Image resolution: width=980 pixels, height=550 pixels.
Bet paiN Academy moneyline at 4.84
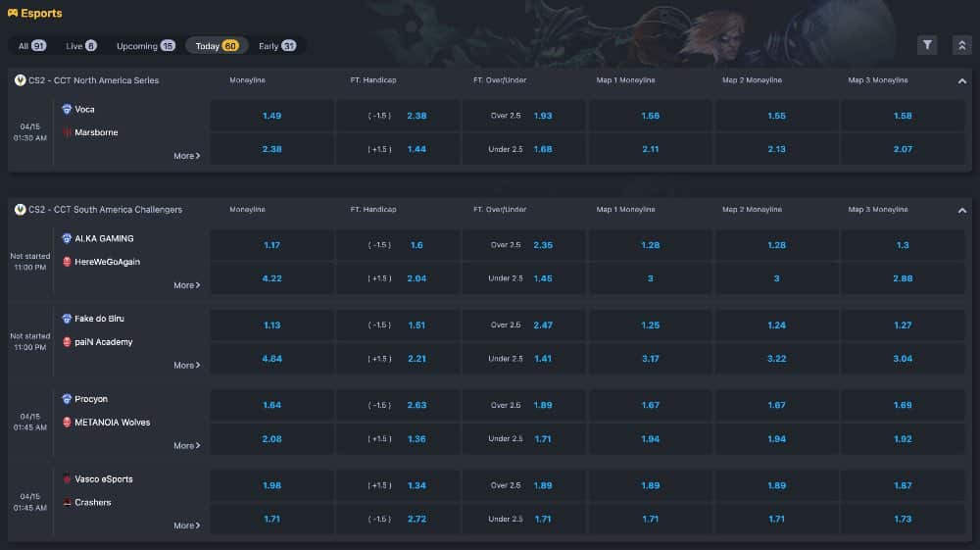tap(271, 358)
